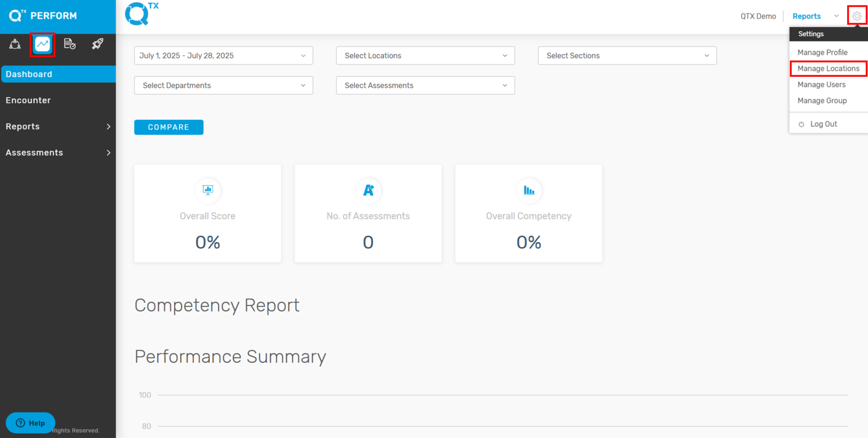Open the Select Sections dropdown

pyautogui.click(x=627, y=56)
